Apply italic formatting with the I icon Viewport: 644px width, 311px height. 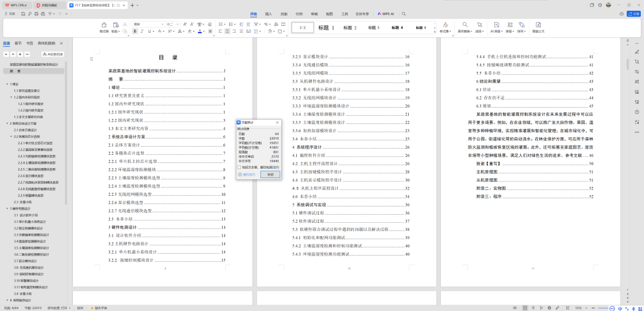143,31
